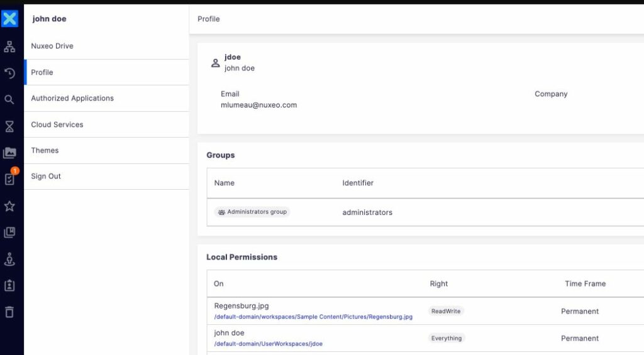Click the ReadWrite permission tag
Viewport: 644px width, 355px height.
click(x=446, y=311)
